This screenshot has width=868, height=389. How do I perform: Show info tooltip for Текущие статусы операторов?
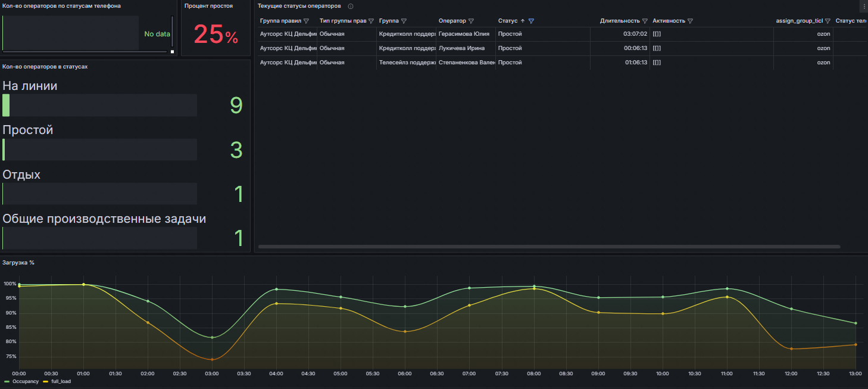coord(351,7)
